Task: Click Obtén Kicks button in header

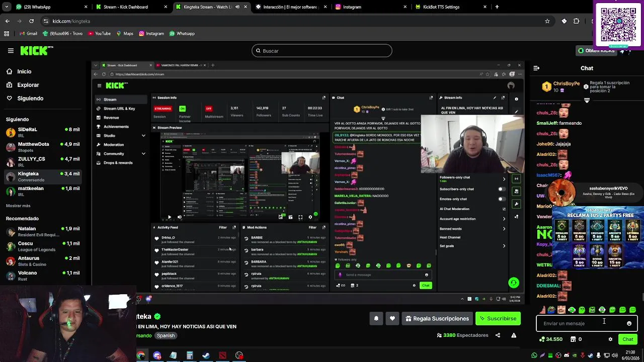Action: click(x=596, y=51)
